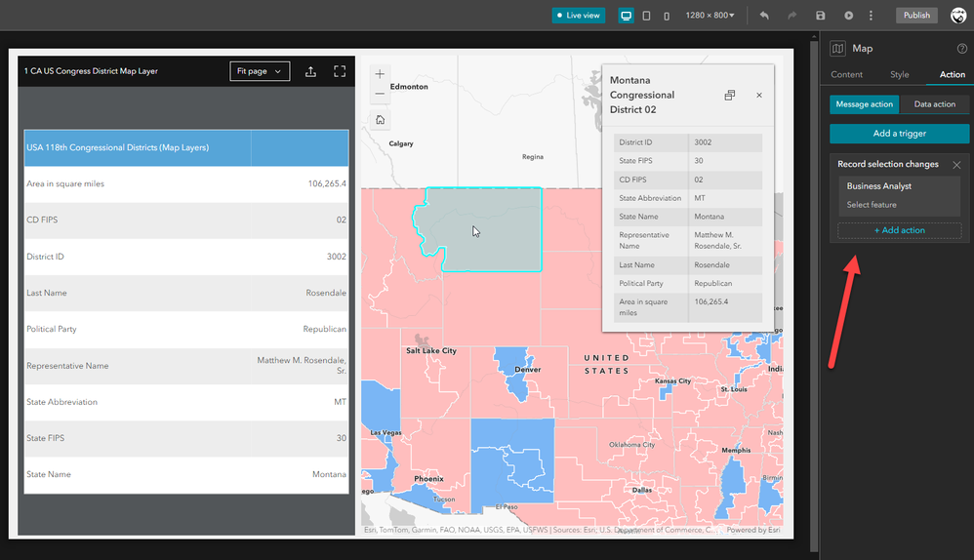The height and width of the screenshot is (560, 974).
Task: Save the experience with disk icon
Action: [x=821, y=16]
